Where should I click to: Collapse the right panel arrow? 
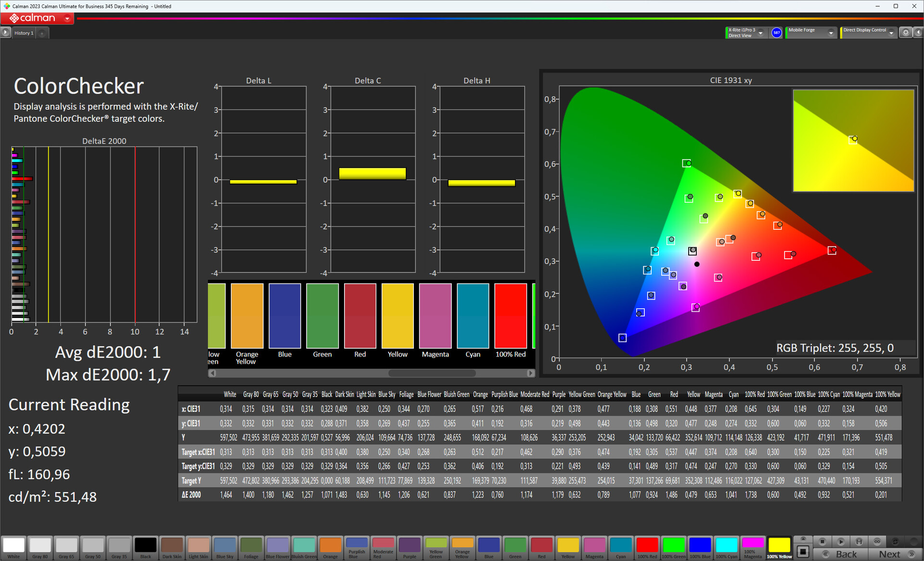[918, 33]
